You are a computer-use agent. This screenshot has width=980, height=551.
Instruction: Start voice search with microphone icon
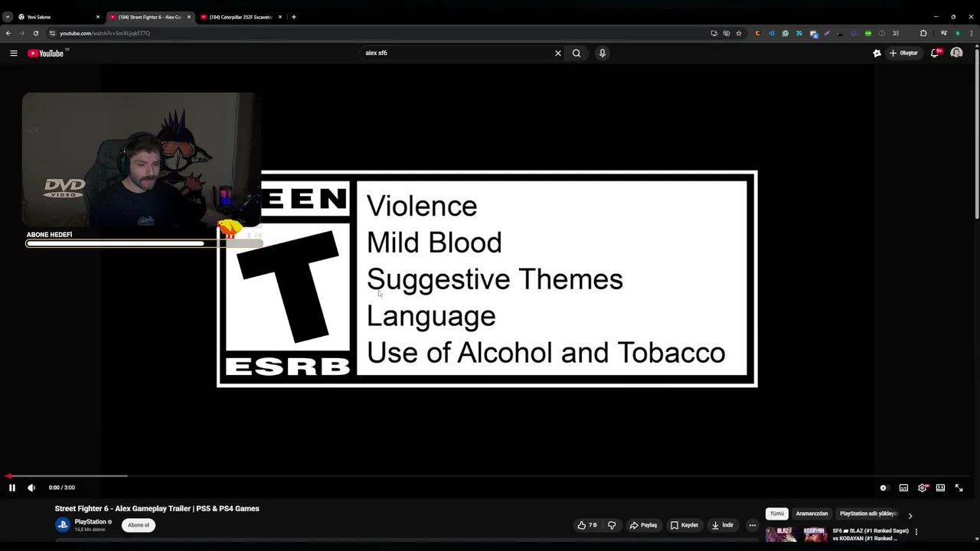(x=603, y=53)
